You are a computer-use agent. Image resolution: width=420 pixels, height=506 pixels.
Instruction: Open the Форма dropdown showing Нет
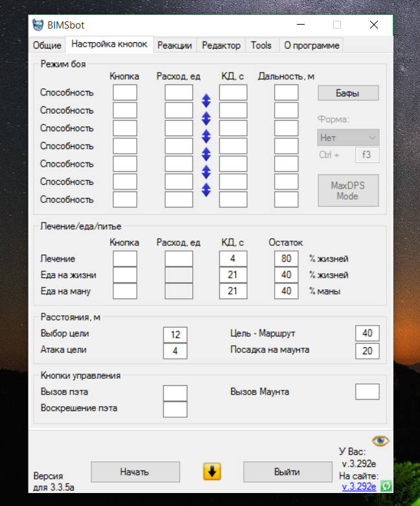348,138
